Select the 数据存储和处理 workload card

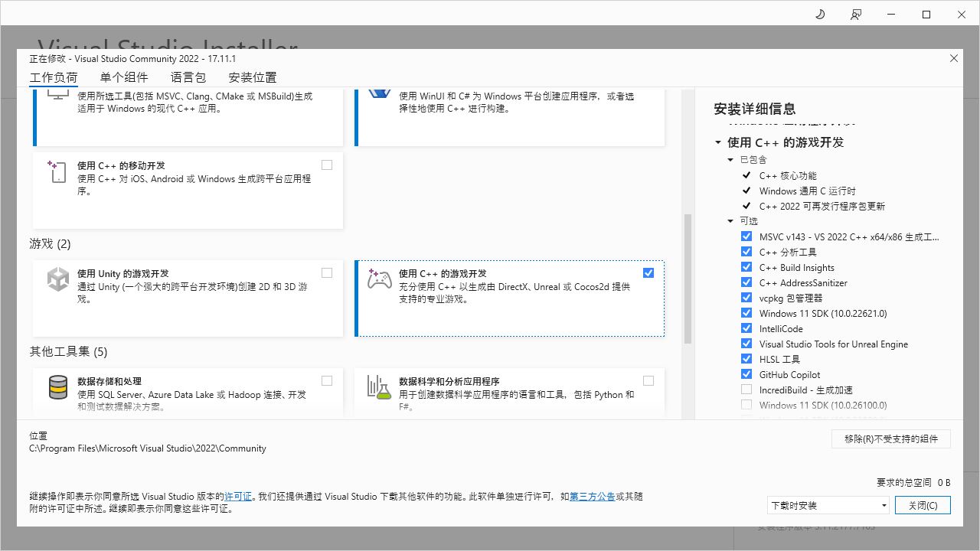[x=188, y=393]
